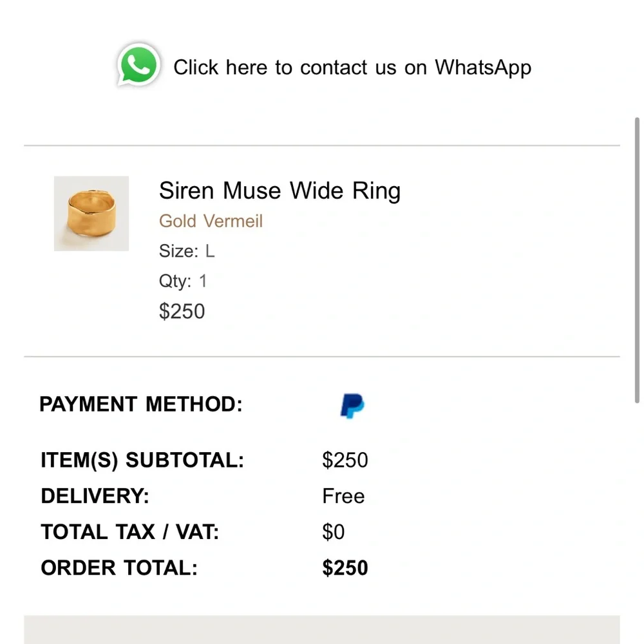The width and height of the screenshot is (644, 644).
Task: Click the gold ring product thumbnail
Action: point(91,213)
